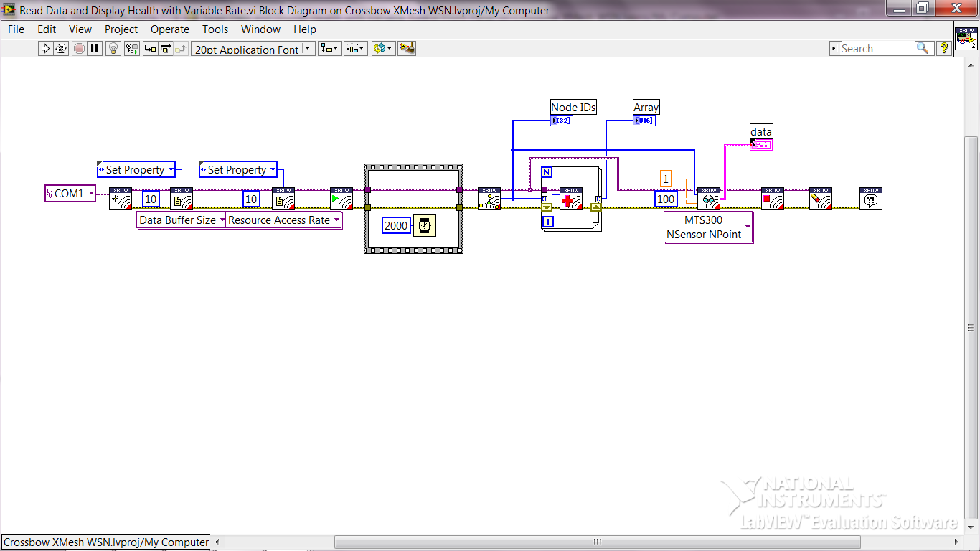The width and height of the screenshot is (980, 551).
Task: Select the XBOW node discovery VI
Action: click(x=489, y=198)
